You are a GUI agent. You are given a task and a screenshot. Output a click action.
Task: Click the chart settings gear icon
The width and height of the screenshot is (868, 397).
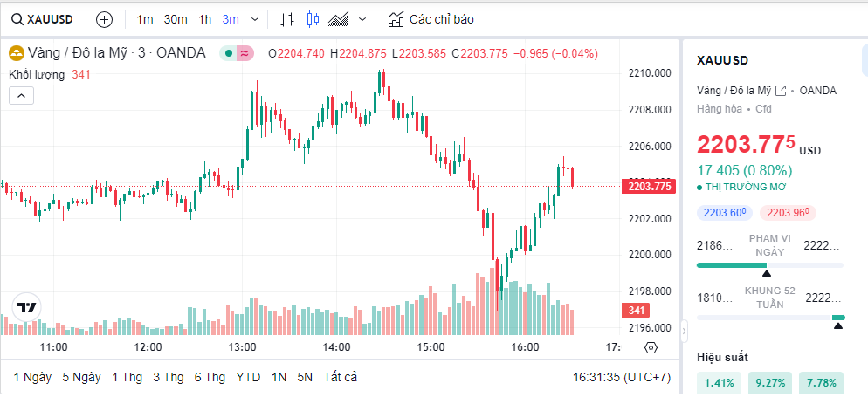(x=651, y=347)
